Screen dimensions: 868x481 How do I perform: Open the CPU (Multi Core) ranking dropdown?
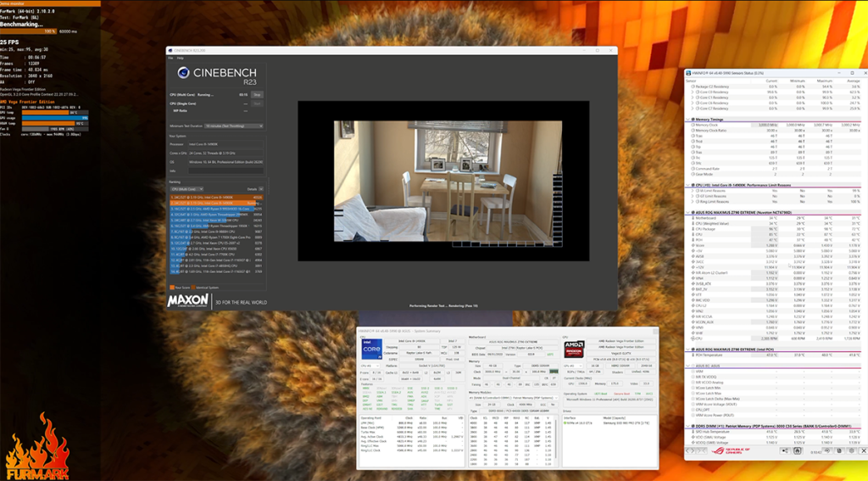pos(186,189)
